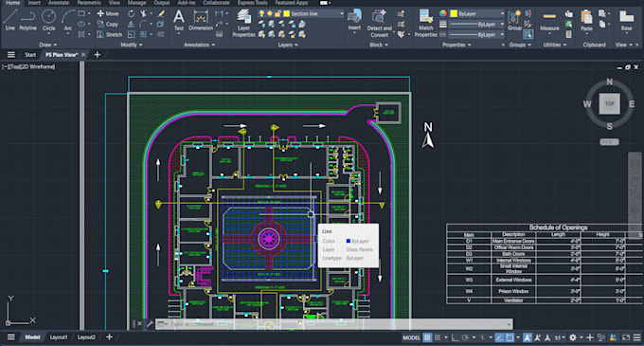Open the Parametric ribbon tab
Viewport: 644px width, 346px height.
tap(89, 3)
